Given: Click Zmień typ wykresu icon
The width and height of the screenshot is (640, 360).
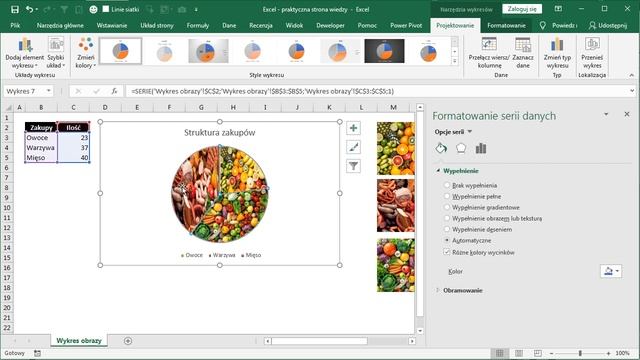Looking at the screenshot, I should (557, 53).
